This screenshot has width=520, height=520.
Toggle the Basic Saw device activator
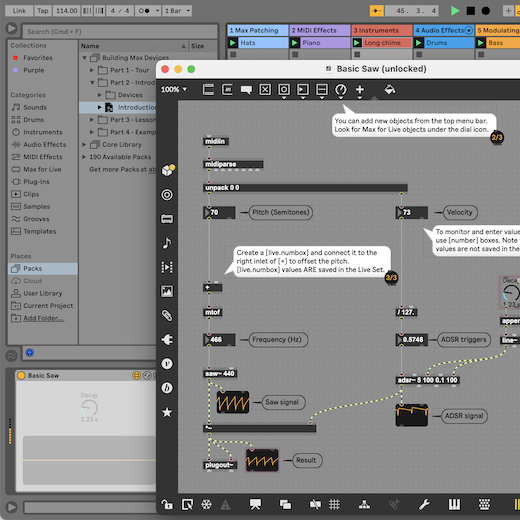click(x=21, y=376)
